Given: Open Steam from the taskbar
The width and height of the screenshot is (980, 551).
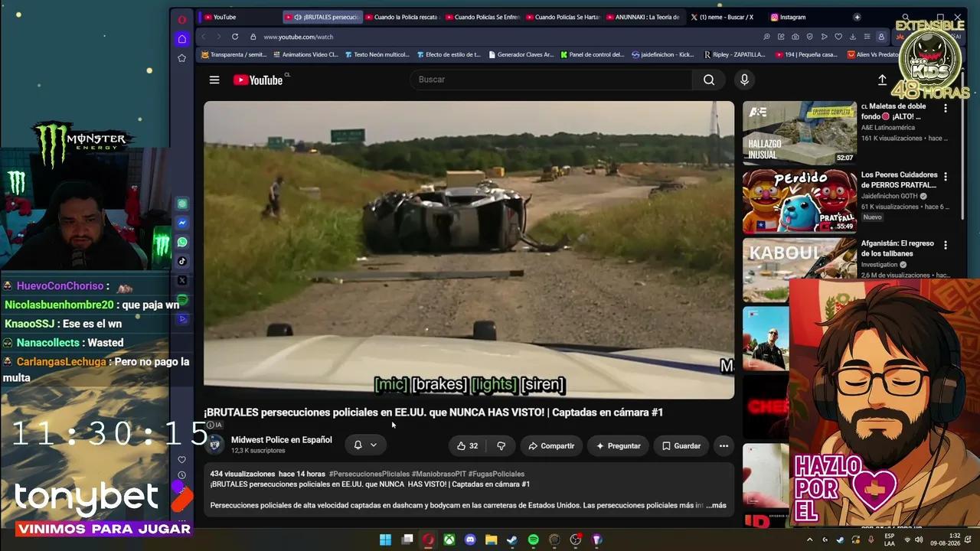Looking at the screenshot, I should pyautogui.click(x=511, y=540).
